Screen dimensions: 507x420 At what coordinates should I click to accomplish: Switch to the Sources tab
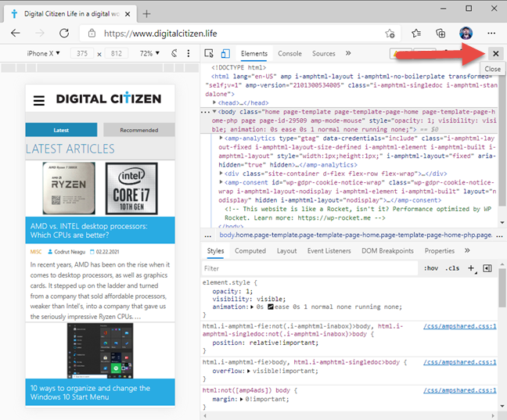pyautogui.click(x=324, y=54)
